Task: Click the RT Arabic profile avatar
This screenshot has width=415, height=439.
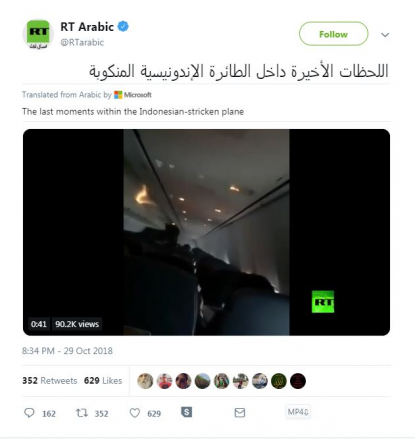Action: [x=38, y=34]
